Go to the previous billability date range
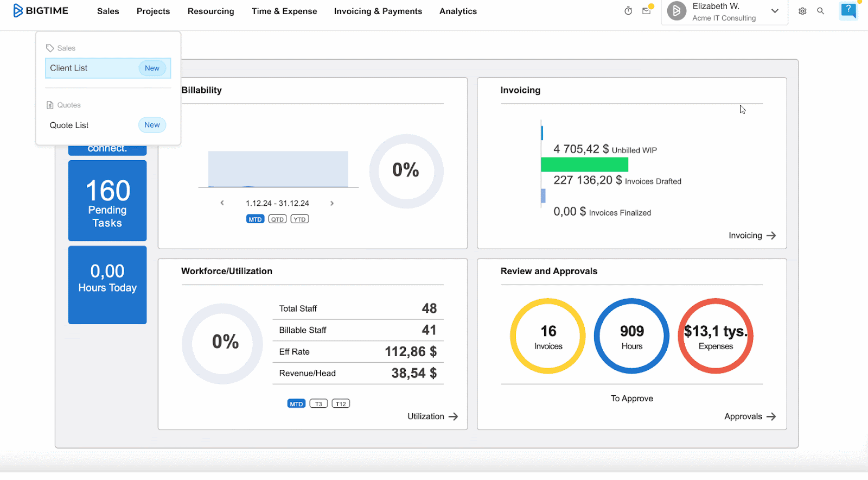868x480 pixels. [222, 203]
